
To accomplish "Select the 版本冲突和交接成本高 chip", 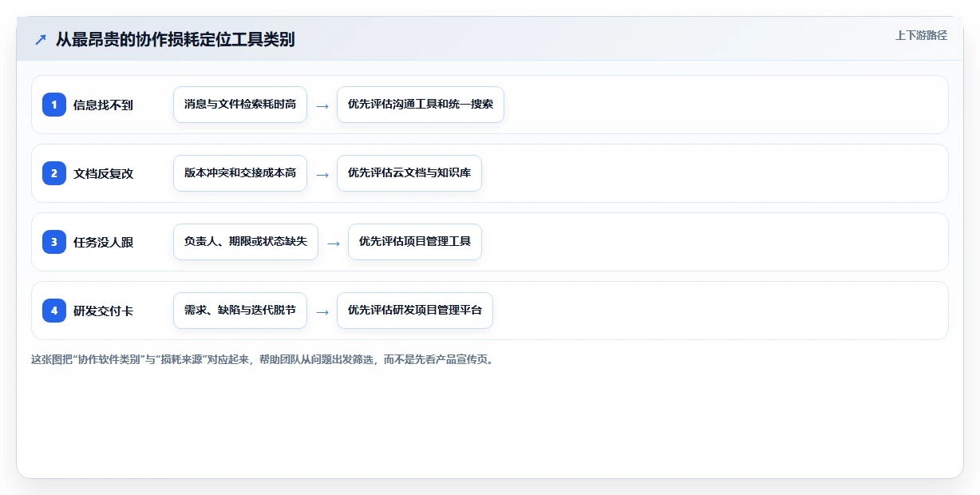I will click(x=240, y=173).
